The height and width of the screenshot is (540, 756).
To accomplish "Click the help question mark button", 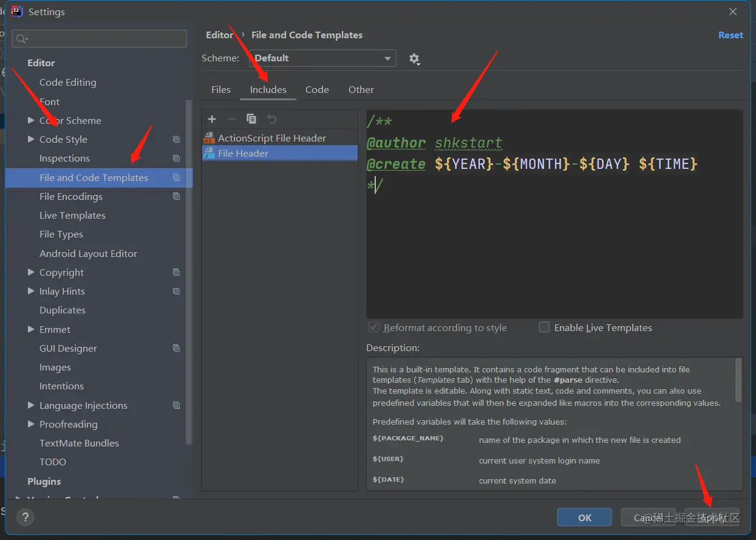I will [x=25, y=518].
